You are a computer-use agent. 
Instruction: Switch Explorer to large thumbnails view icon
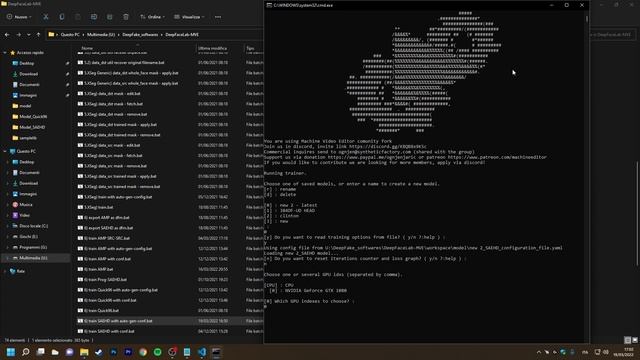point(635,340)
